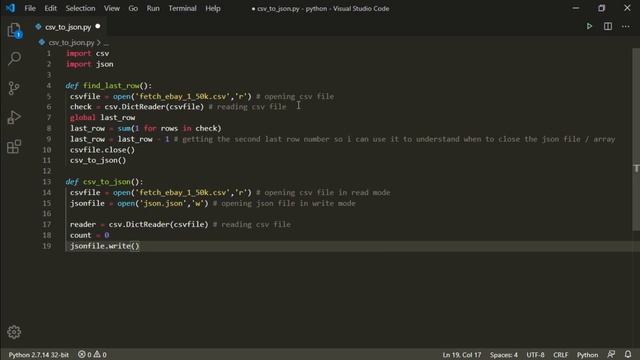This screenshot has height=360, width=640.
Task: Click 'csv_to_json()' call on line 11
Action: pos(98,160)
